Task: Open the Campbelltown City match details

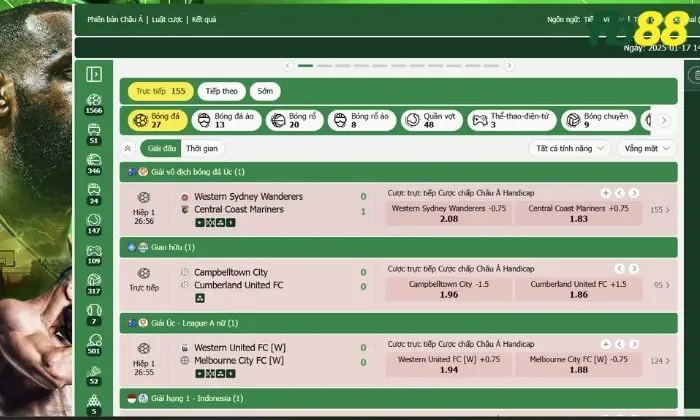Action: click(x=230, y=272)
